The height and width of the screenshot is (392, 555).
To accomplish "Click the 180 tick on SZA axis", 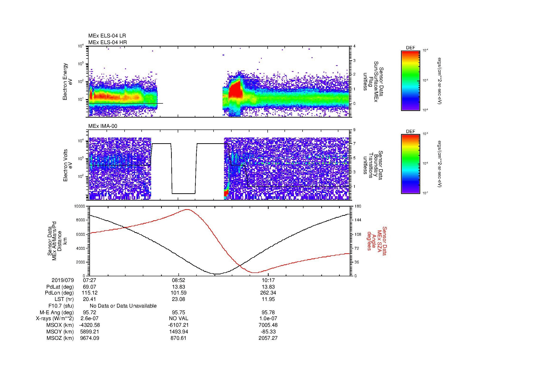I will tap(358, 206).
